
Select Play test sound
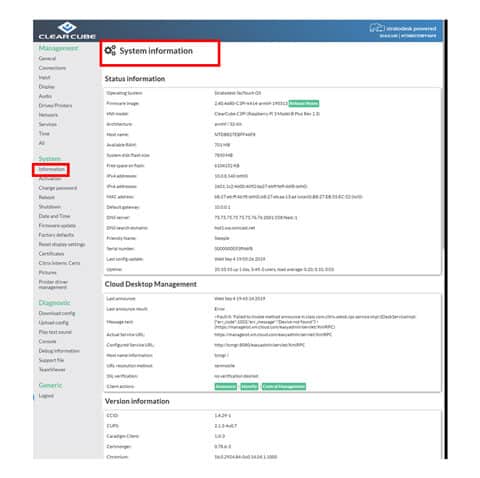tap(55, 332)
